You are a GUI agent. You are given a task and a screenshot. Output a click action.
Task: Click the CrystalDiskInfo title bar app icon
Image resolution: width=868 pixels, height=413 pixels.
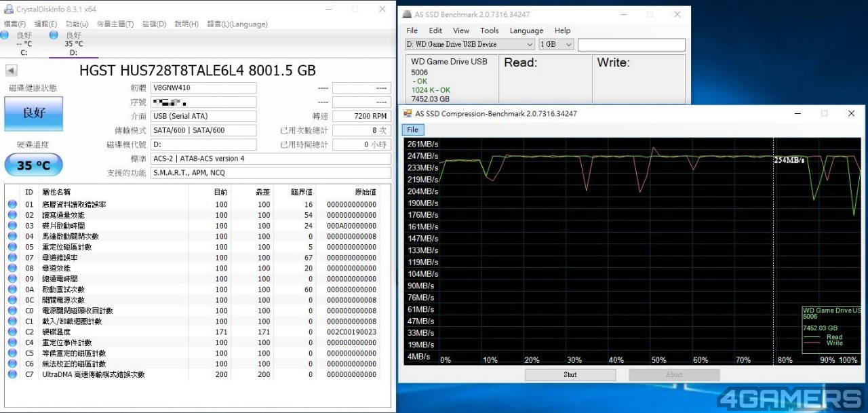pyautogui.click(x=7, y=9)
